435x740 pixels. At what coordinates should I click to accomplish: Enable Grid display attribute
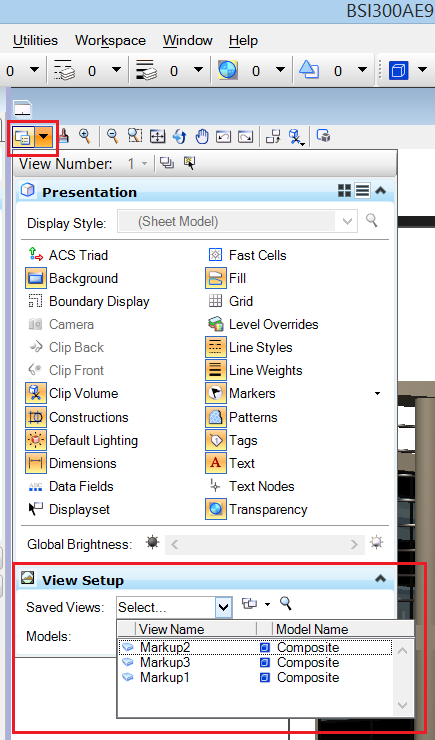coord(229,301)
